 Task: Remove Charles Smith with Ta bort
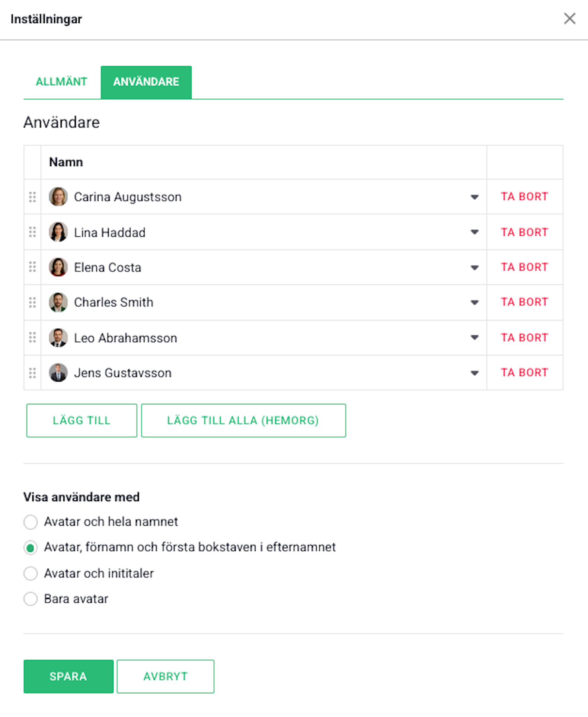coord(524,302)
